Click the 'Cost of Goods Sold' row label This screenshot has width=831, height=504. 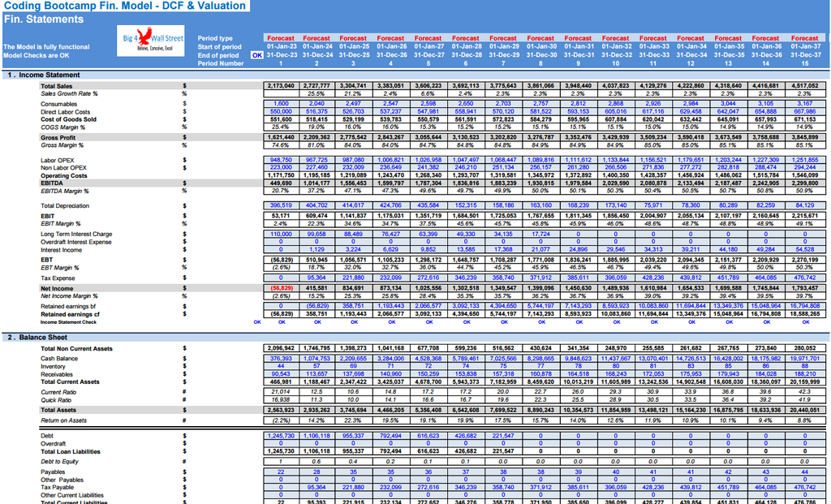(x=68, y=119)
